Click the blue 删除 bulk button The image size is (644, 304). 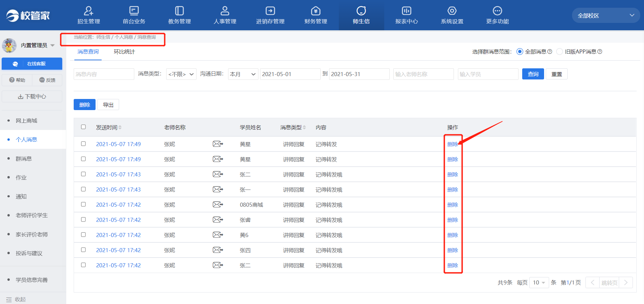click(x=84, y=105)
